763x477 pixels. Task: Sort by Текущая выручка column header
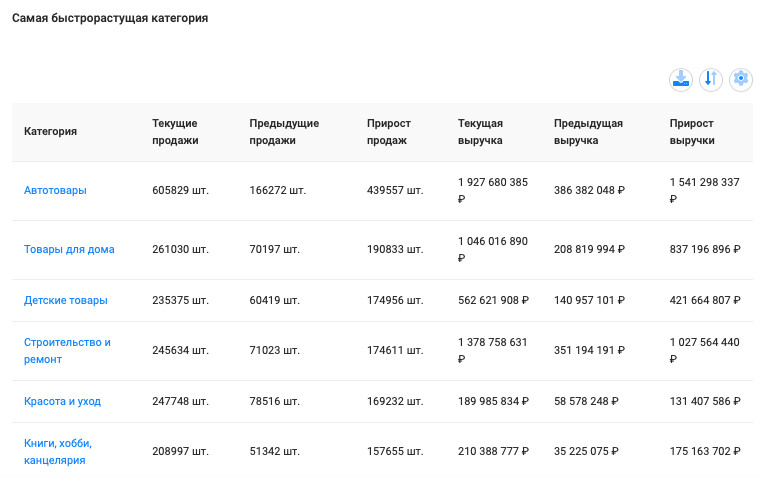[480, 131]
